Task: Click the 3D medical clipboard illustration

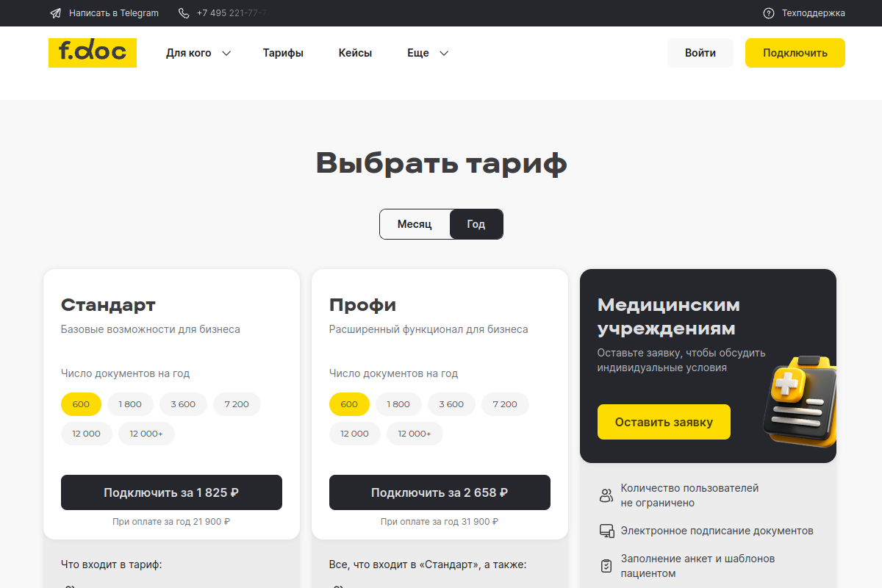Action: 800,401
